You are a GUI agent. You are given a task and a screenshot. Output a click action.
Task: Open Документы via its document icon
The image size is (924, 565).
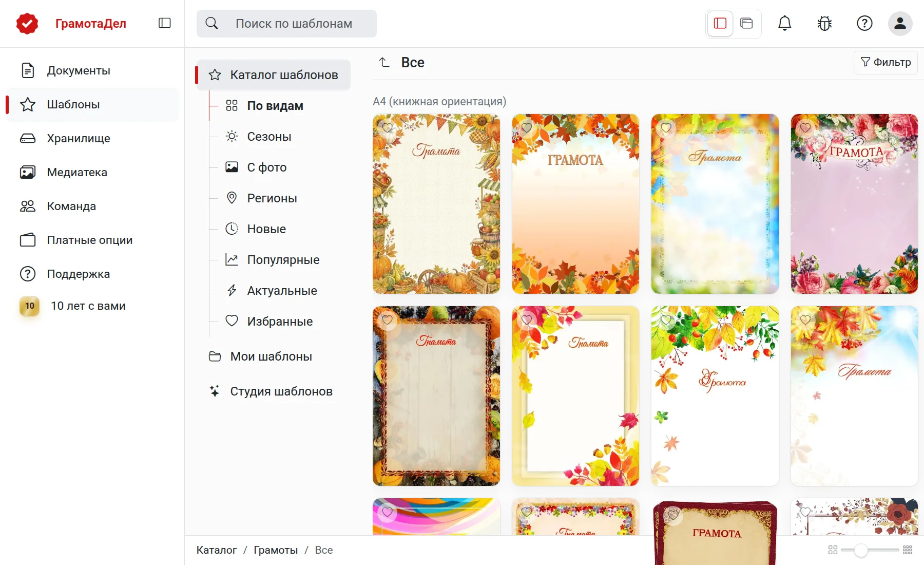[28, 70]
